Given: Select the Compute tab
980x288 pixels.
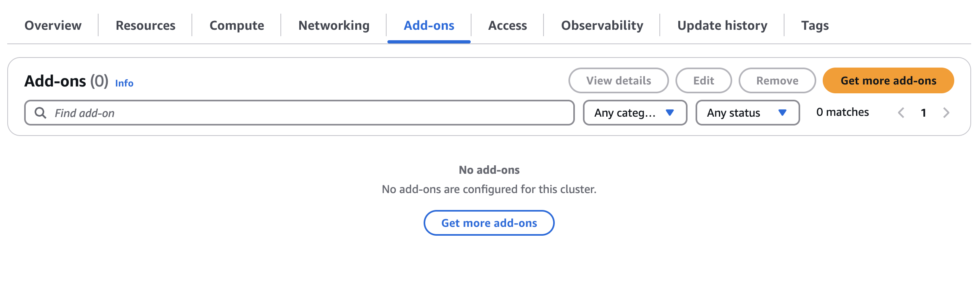Looking at the screenshot, I should pyautogui.click(x=237, y=26).
